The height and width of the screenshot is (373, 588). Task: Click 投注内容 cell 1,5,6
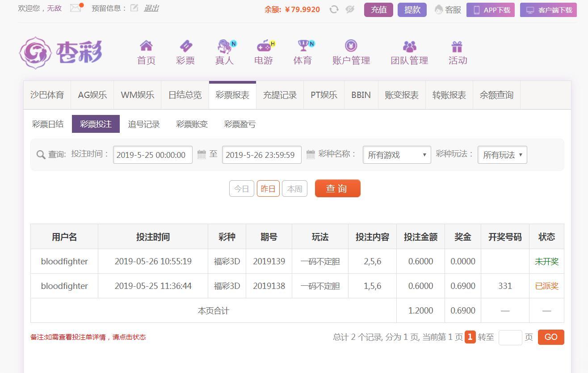point(372,286)
